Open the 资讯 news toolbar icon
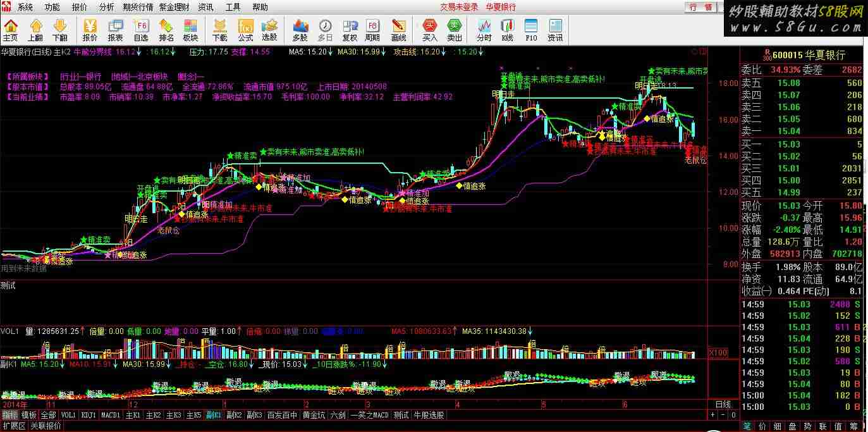This screenshot has width=868, height=432. (x=555, y=30)
